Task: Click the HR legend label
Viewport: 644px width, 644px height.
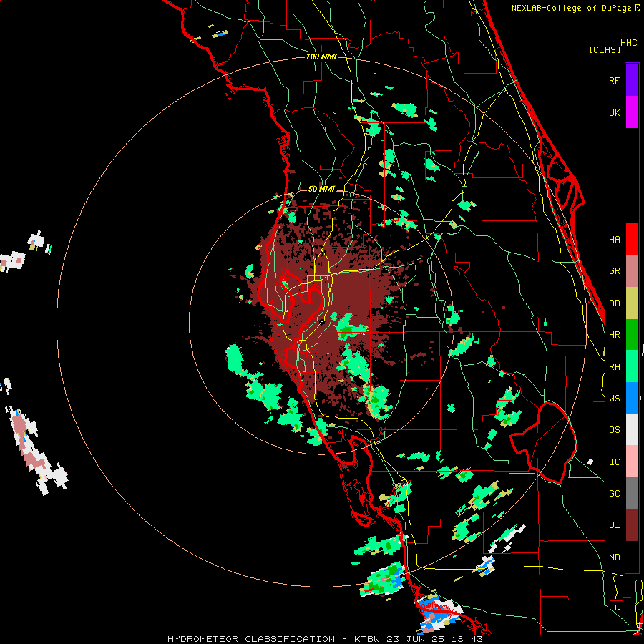Action: click(x=614, y=335)
